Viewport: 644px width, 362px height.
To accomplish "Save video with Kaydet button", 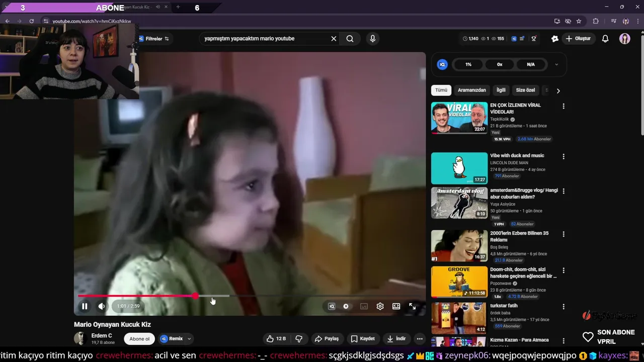I will click(x=363, y=339).
